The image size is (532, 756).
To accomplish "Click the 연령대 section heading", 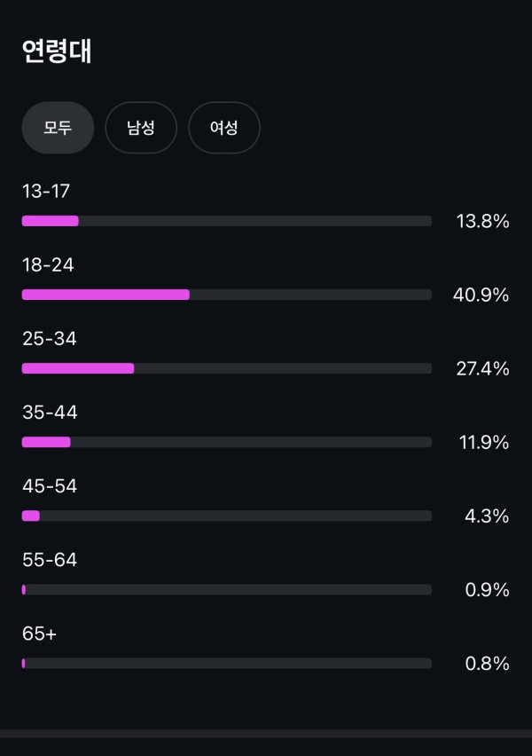I will [57, 51].
